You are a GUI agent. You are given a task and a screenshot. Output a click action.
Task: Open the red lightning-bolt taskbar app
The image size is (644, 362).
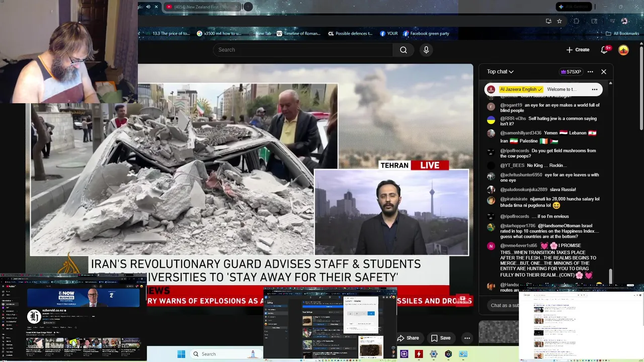coord(419,354)
